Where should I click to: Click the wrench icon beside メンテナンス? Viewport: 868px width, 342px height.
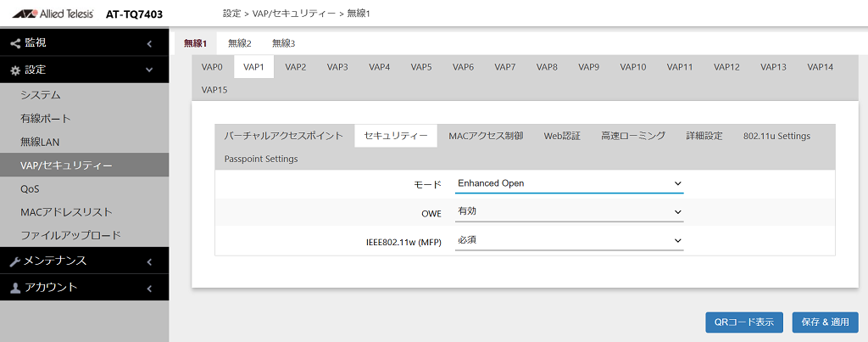click(15, 261)
